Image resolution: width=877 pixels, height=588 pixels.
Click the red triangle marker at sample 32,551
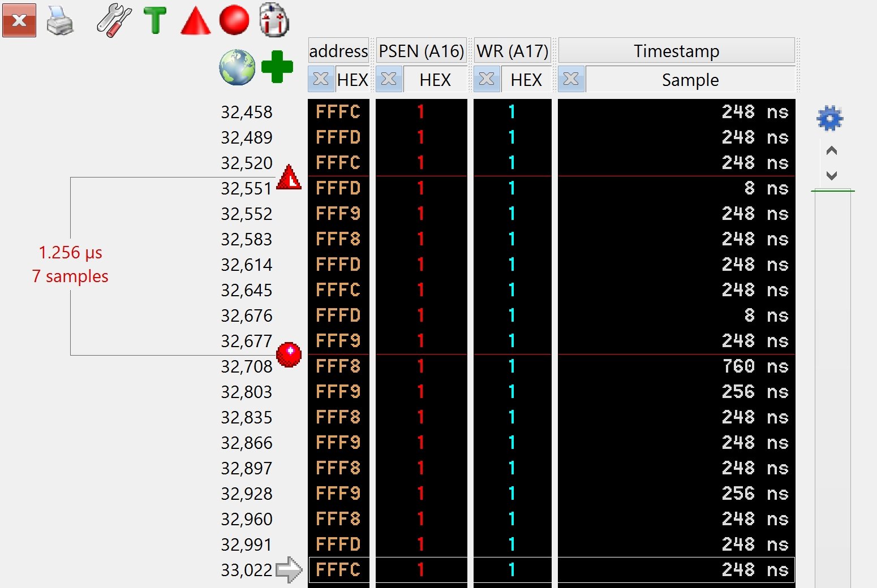[x=289, y=177]
